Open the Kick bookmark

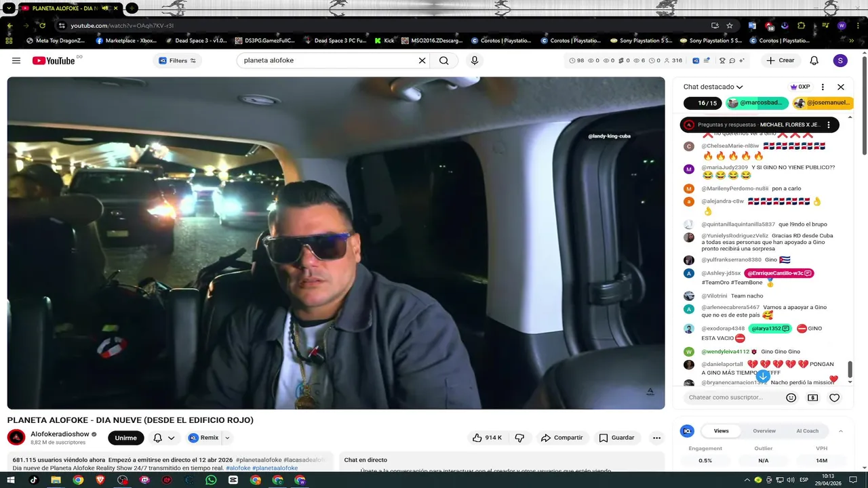[x=384, y=41]
